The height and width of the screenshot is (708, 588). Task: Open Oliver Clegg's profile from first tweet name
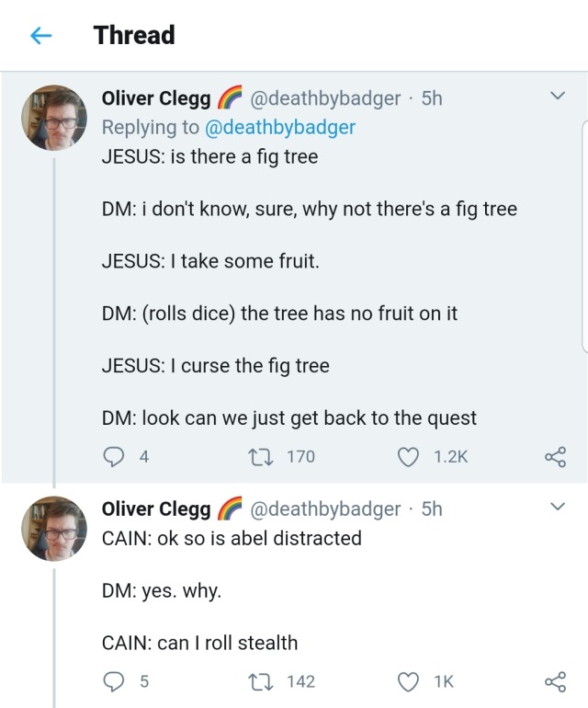(x=155, y=98)
